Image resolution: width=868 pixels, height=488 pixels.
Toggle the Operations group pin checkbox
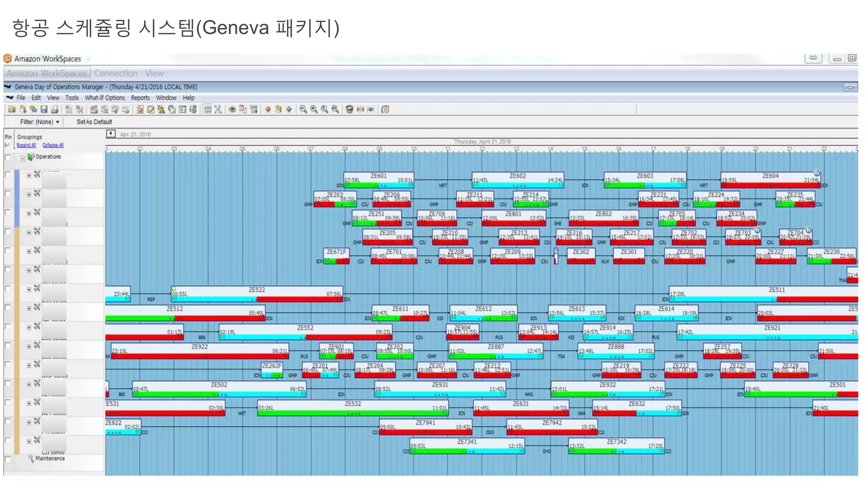[x=8, y=157]
